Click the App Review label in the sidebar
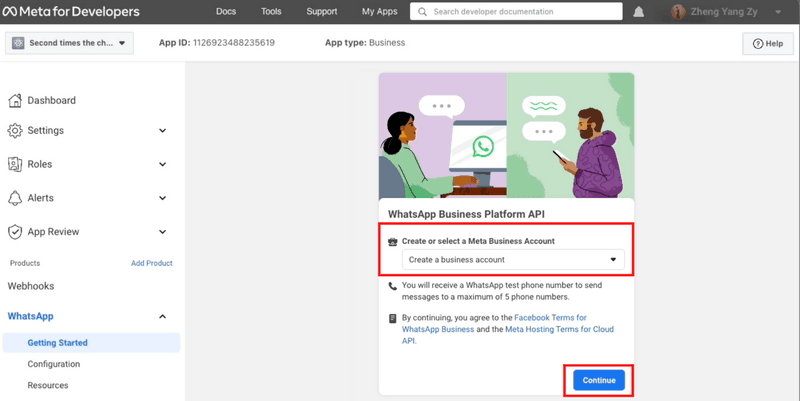The width and height of the screenshot is (800, 401). tap(53, 232)
